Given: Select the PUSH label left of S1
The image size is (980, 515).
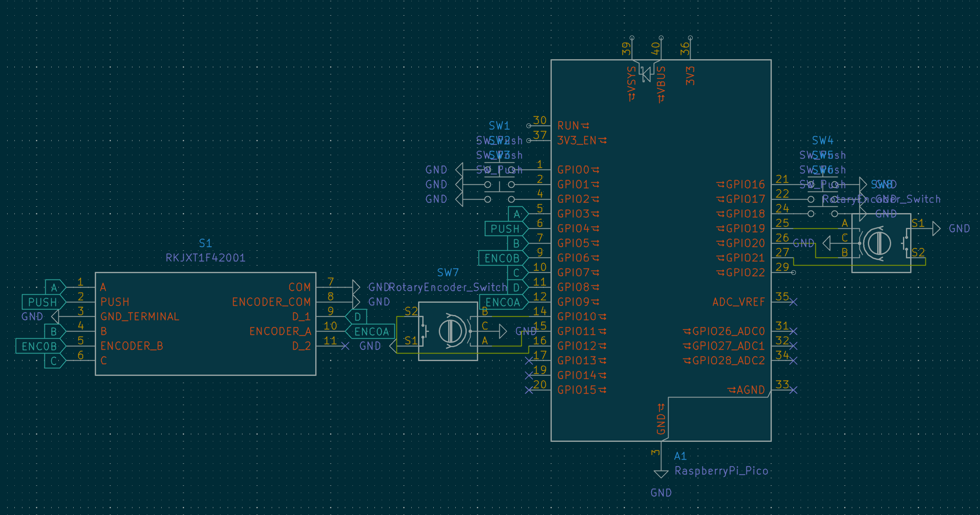Looking at the screenshot, I should pos(42,302).
